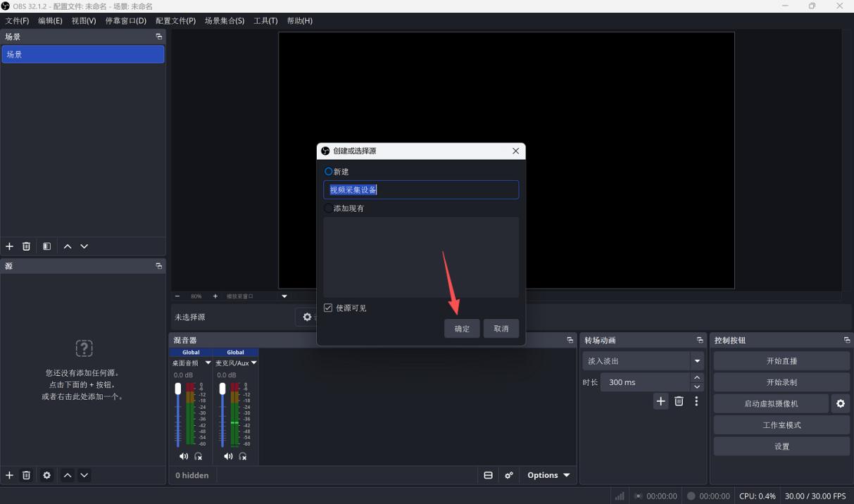The image size is (854, 504).
Task: Toggle 麦克风/Aux monitoring headphone icon
Action: coord(243,456)
